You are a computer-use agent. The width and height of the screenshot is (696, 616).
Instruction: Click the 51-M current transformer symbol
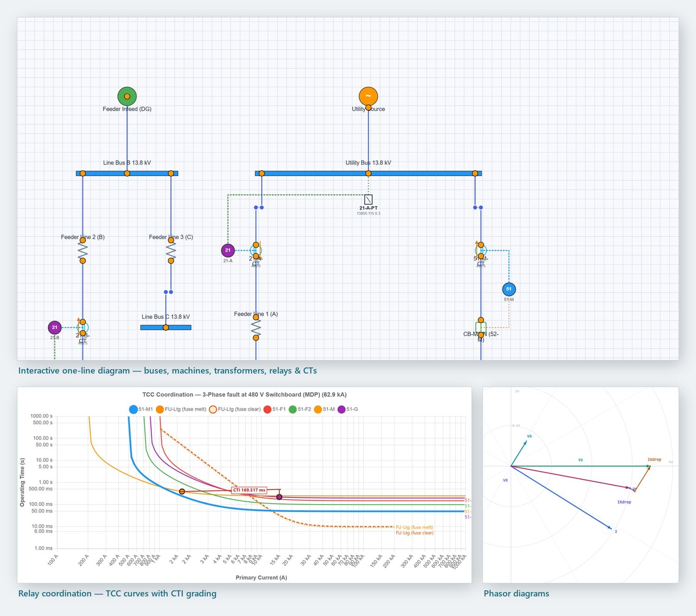(481, 250)
